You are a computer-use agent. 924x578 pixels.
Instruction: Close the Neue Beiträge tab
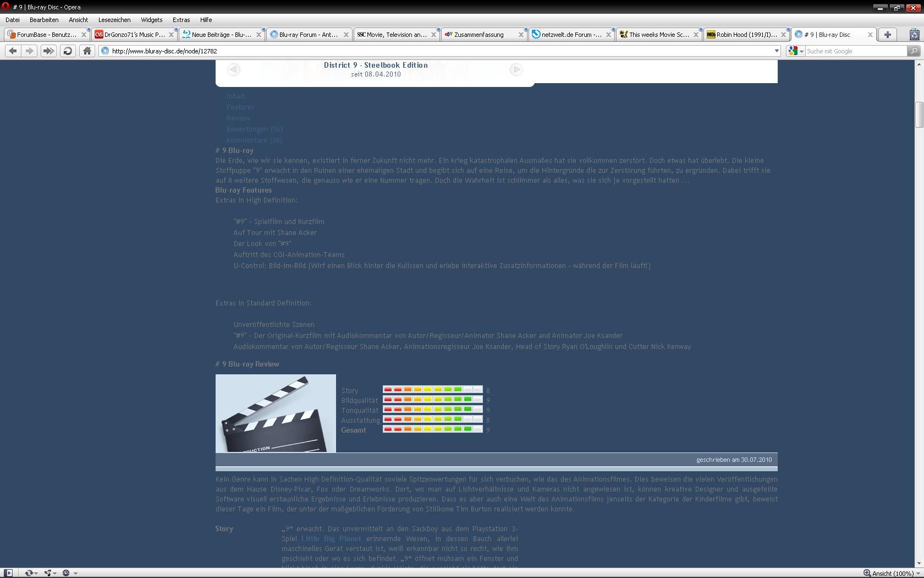(258, 34)
